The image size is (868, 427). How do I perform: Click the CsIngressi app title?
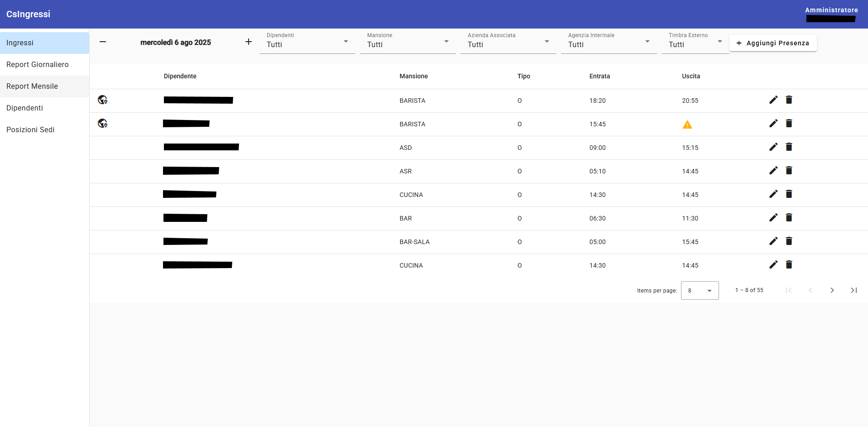(x=28, y=14)
